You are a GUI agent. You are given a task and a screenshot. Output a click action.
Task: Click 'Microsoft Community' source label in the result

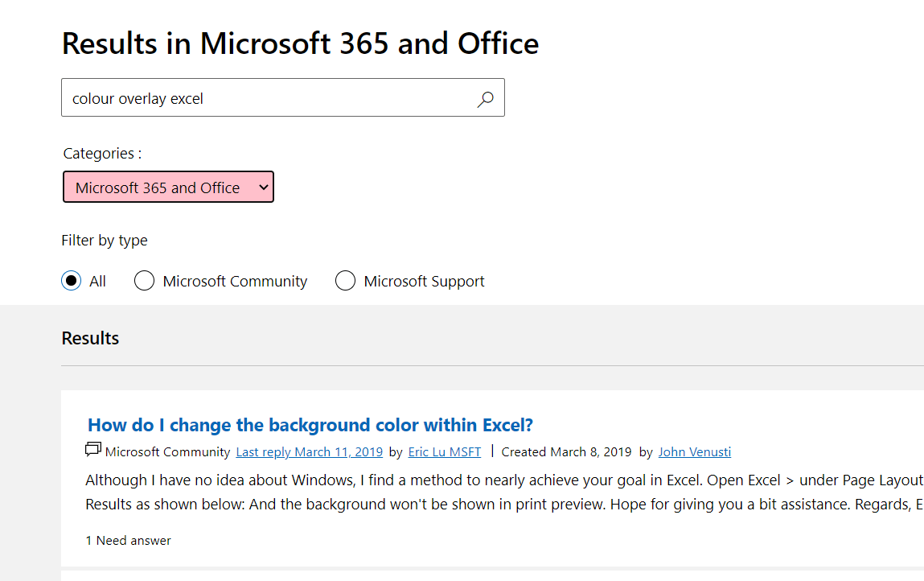point(167,452)
